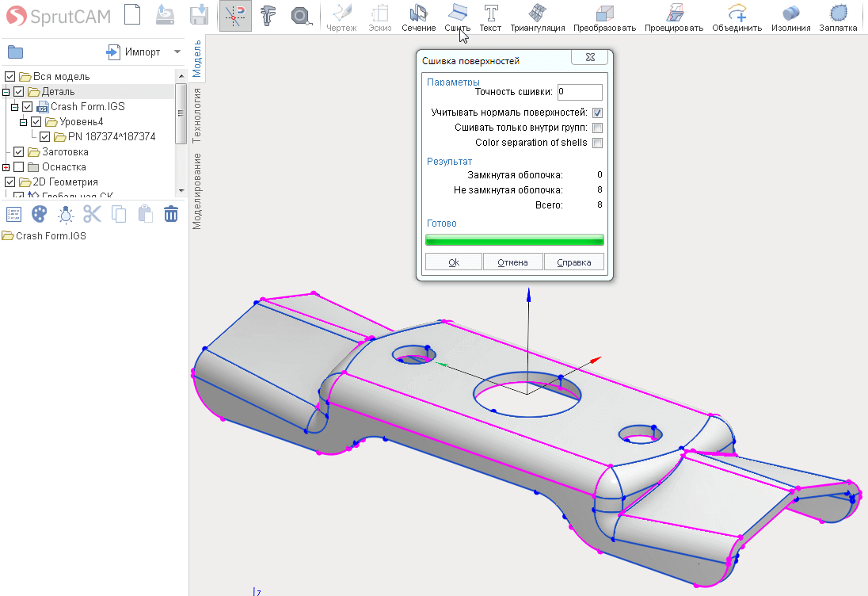Screen dimensions: 868x596
Task: Select the Проецировать projection tool
Action: [674, 18]
